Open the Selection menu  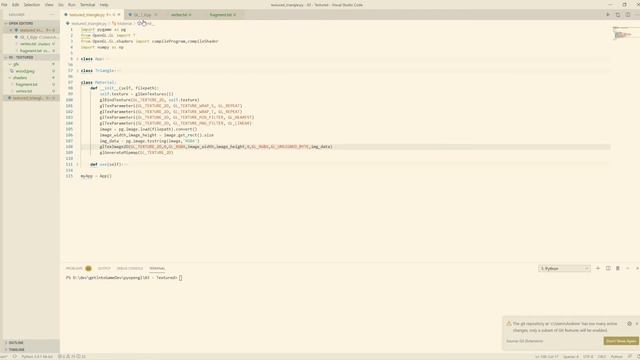pos(31,5)
